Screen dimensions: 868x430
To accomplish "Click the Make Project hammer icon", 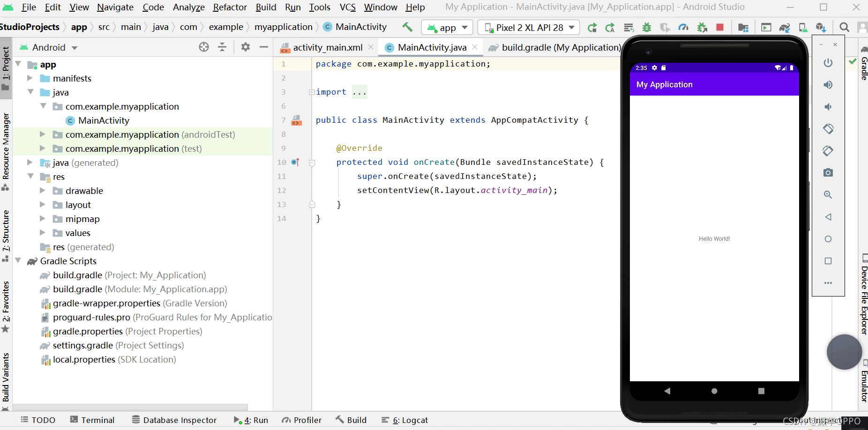I will click(x=407, y=27).
